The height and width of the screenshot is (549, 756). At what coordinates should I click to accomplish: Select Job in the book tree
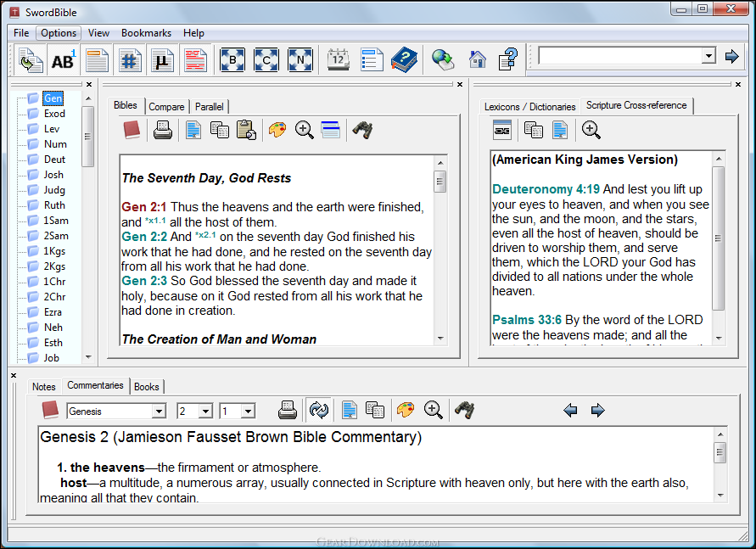tap(51, 358)
